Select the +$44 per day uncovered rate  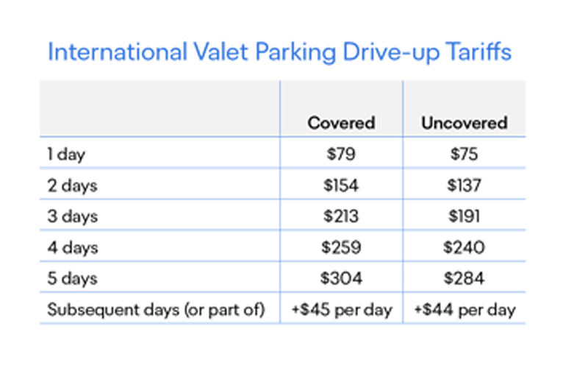point(464,309)
